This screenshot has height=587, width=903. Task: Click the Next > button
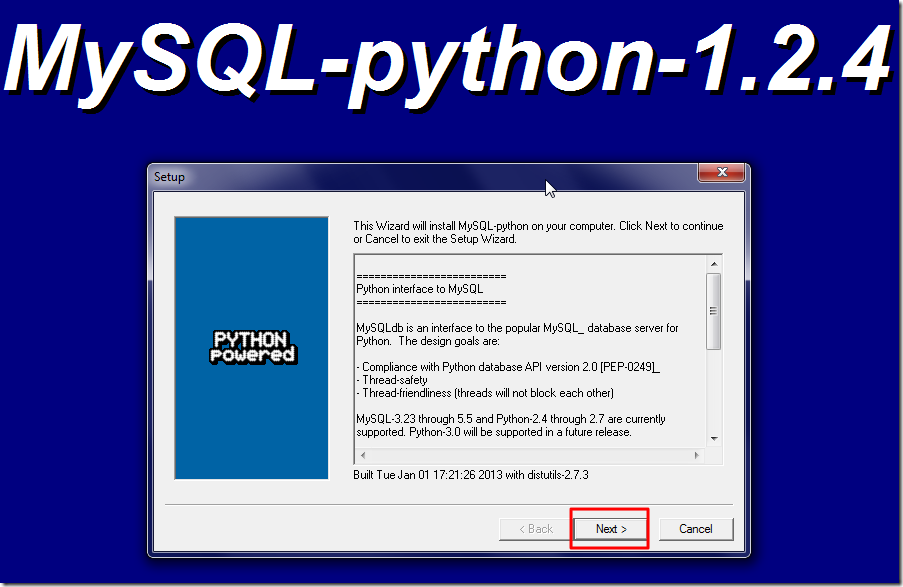pos(610,528)
